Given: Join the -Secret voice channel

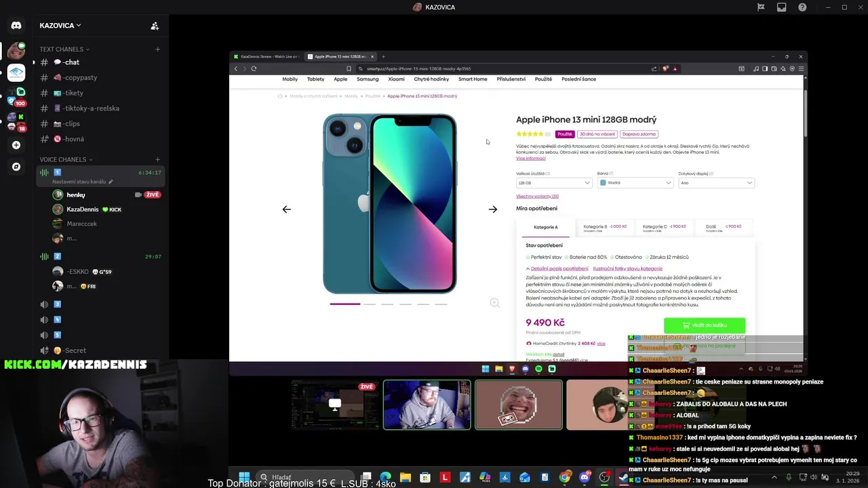Looking at the screenshot, I should coord(100,350).
